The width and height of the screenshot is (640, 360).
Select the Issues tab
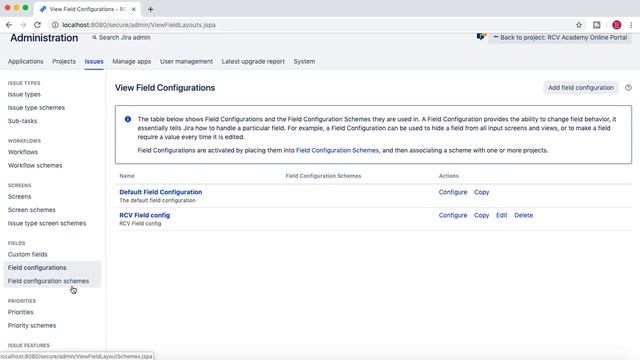pyautogui.click(x=94, y=61)
